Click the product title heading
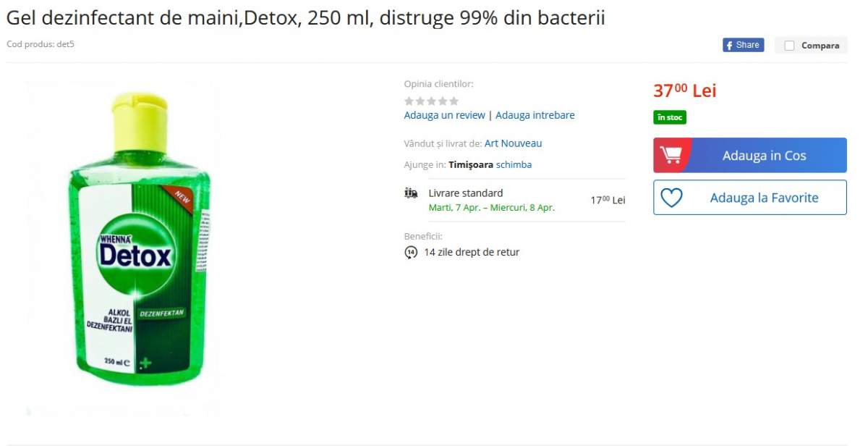Image resolution: width=868 pixels, height=446 pixels. point(305,18)
